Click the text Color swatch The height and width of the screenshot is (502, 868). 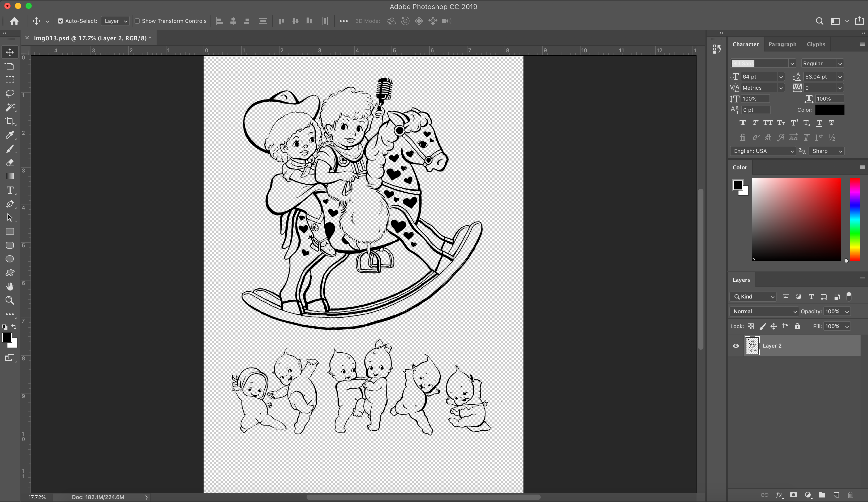tap(830, 110)
